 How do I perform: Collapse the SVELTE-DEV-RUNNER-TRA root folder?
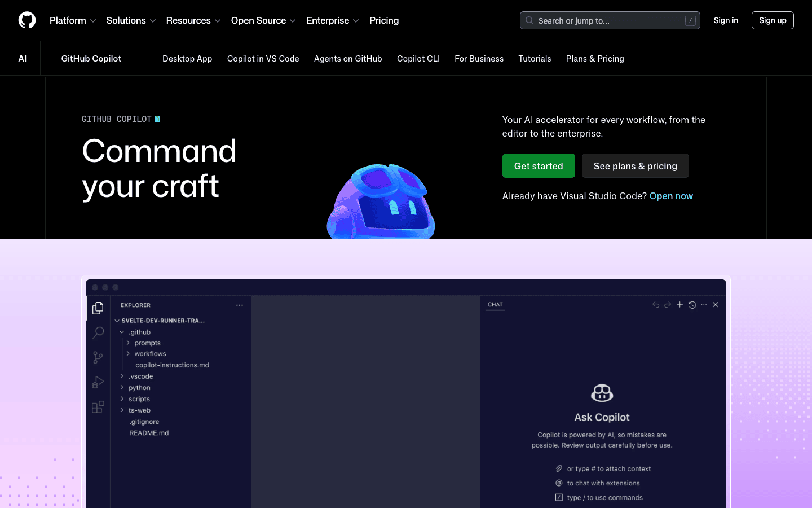coord(117,321)
